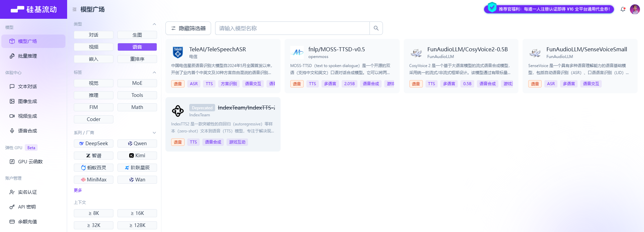Open 模型广场 in the sidebar

(x=33, y=41)
